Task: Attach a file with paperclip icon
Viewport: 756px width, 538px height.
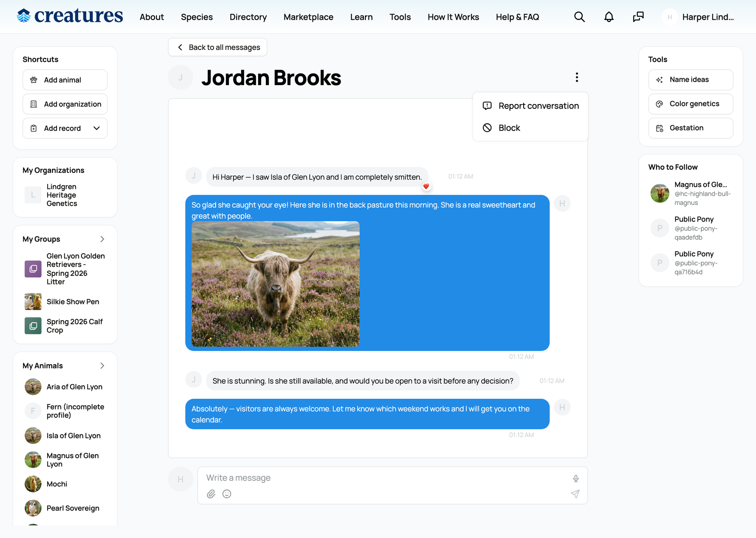Action: tap(211, 494)
